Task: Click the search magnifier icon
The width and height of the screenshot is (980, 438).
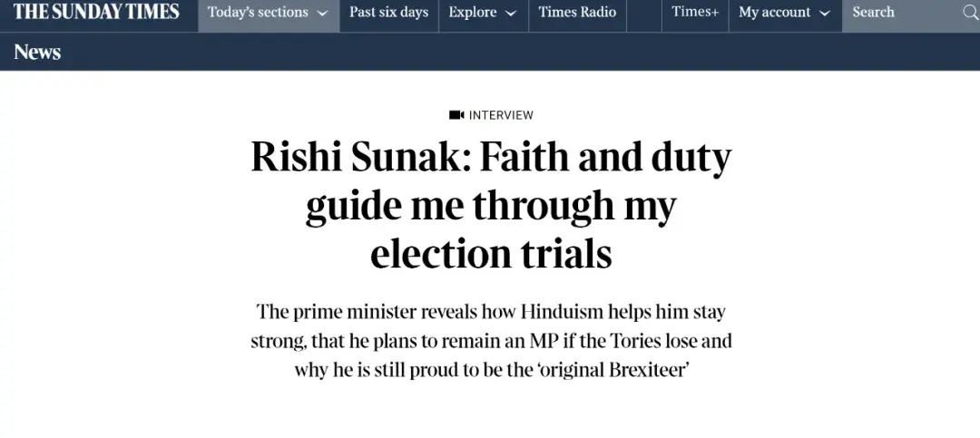Action: coord(969,13)
